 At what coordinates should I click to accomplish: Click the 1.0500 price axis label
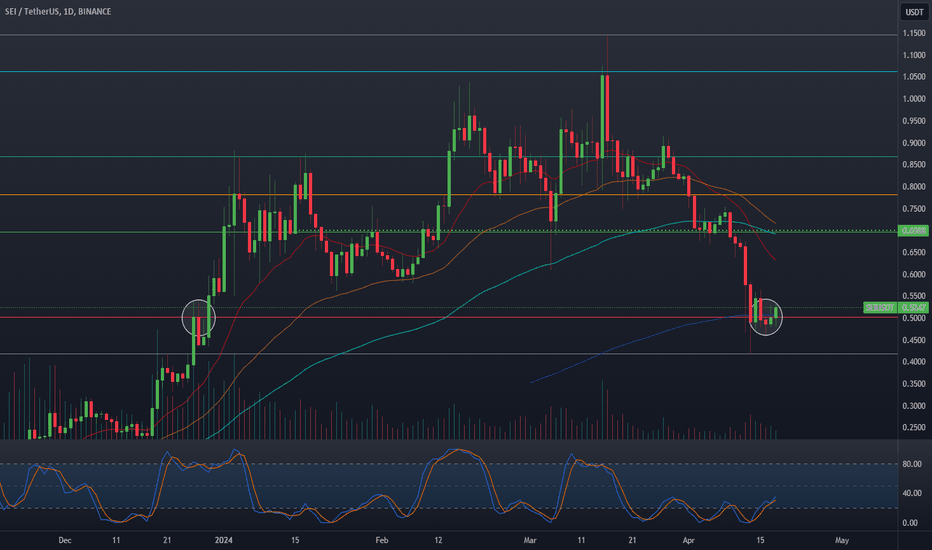(x=914, y=77)
